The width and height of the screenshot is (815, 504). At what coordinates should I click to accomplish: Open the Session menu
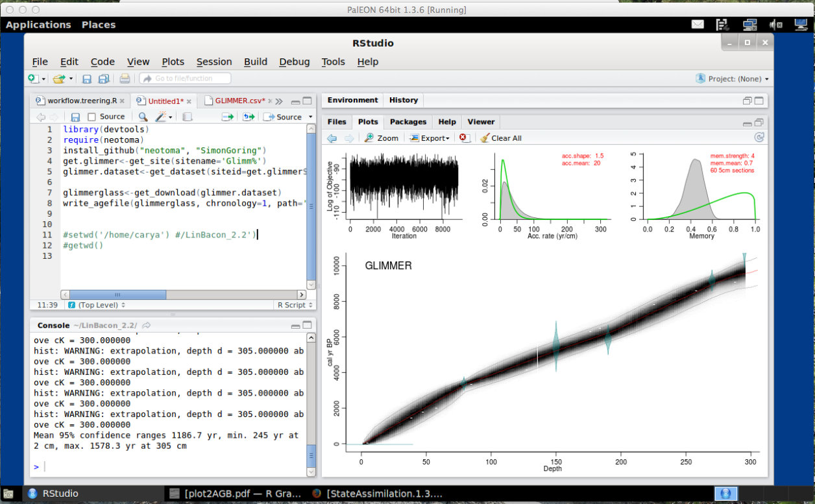(214, 62)
